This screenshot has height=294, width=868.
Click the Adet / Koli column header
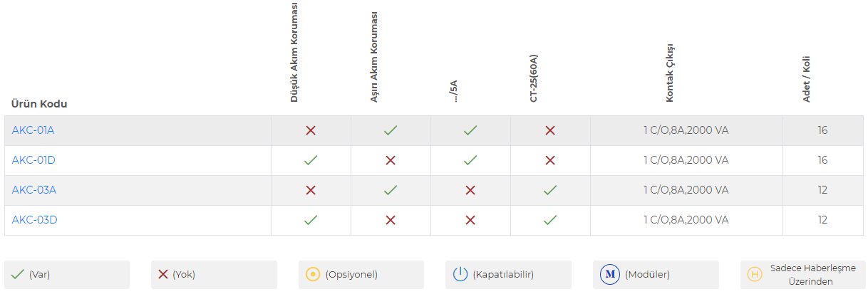click(807, 80)
